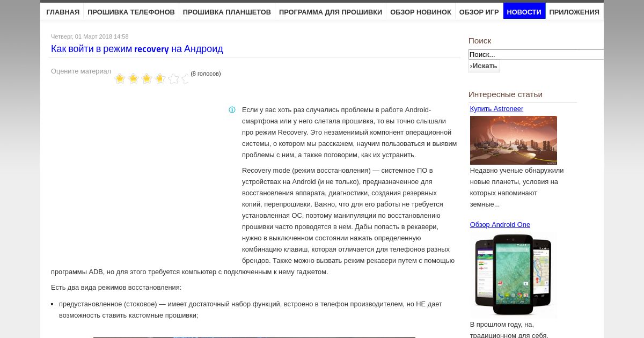Open the ГЛАВНАЯ menu item
The width and height of the screenshot is (644, 338).
click(63, 12)
